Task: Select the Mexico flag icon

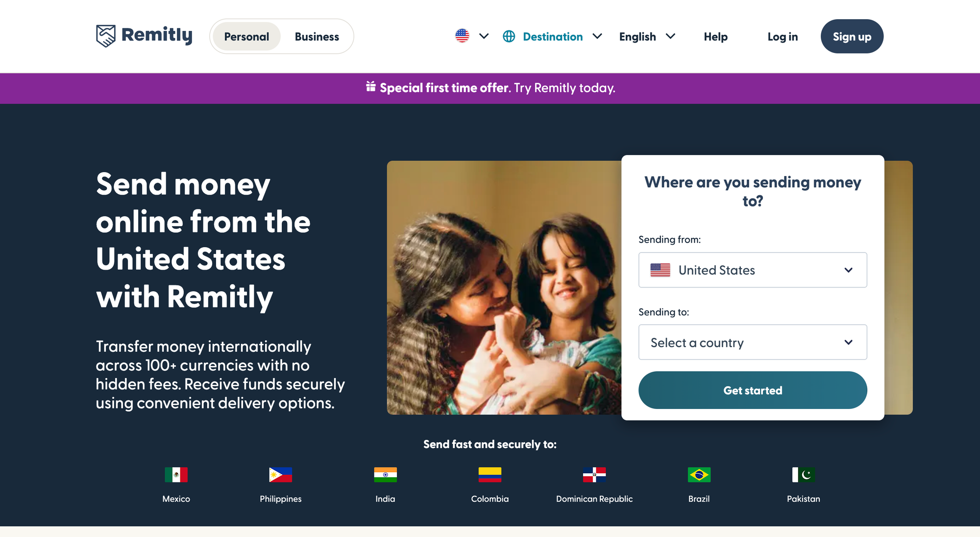Action: [x=176, y=475]
